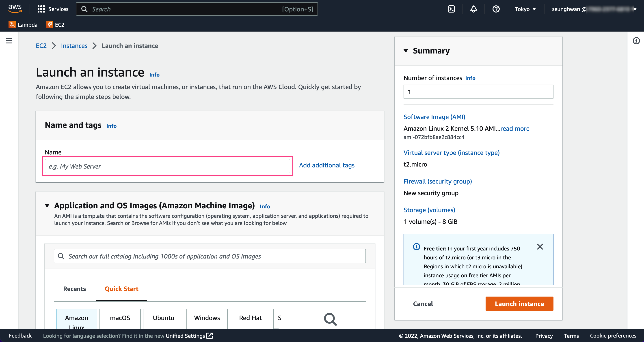
Task: Click the large AMI browse magnifier icon
Action: tap(330, 319)
